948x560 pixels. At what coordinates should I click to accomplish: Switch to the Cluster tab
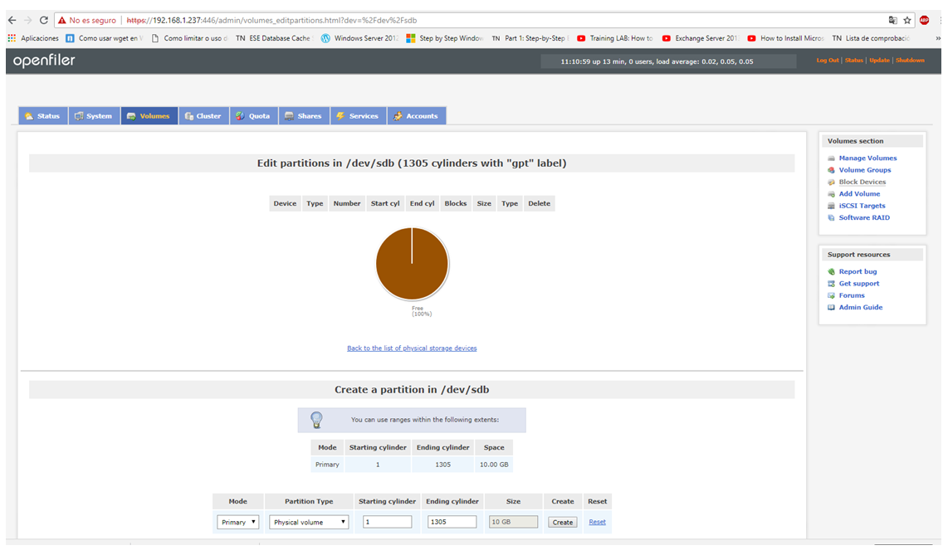pyautogui.click(x=203, y=116)
